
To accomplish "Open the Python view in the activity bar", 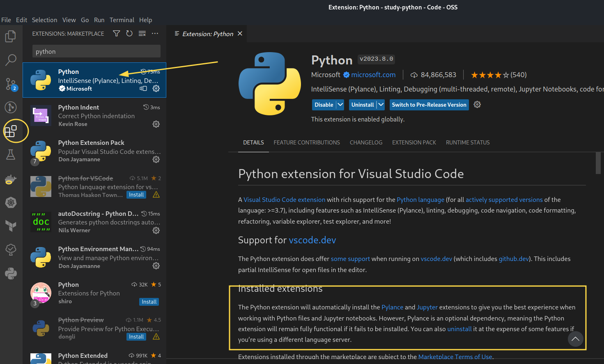I will click(11, 273).
